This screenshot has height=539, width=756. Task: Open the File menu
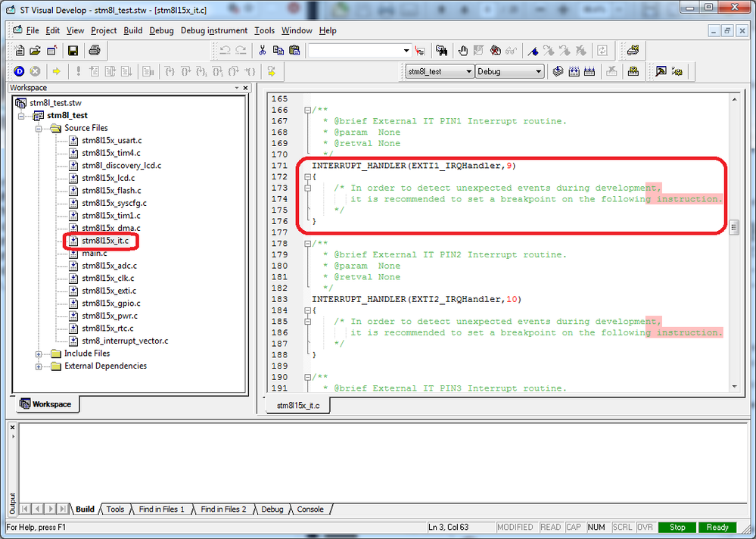pyautogui.click(x=33, y=30)
